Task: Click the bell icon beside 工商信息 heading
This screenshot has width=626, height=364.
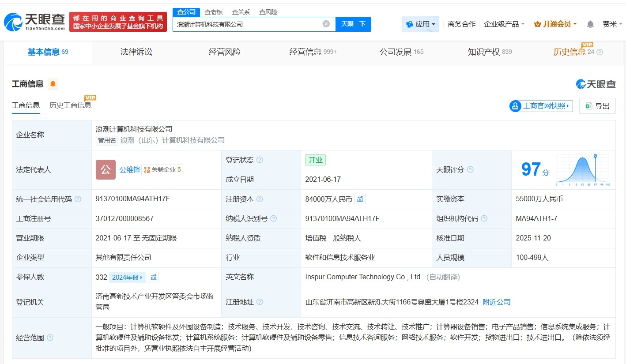Action: tap(53, 83)
